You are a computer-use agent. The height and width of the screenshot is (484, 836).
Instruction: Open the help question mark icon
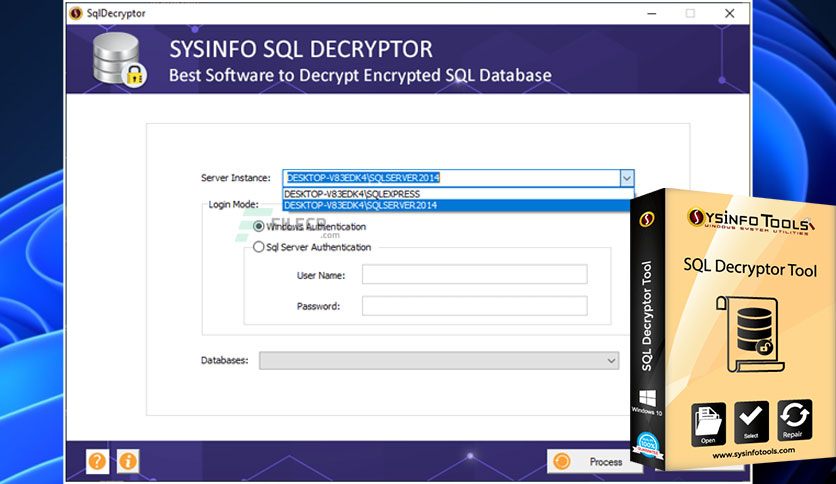(98, 461)
